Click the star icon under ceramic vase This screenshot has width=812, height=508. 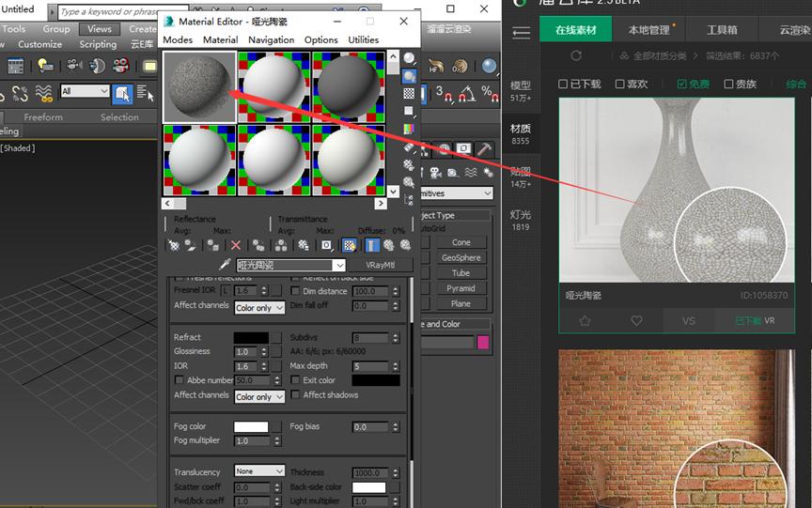click(x=585, y=320)
